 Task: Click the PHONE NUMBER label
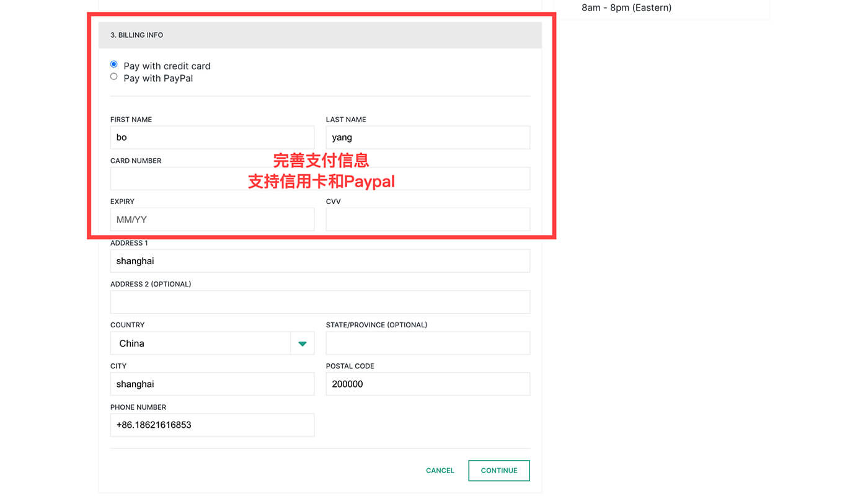138,407
